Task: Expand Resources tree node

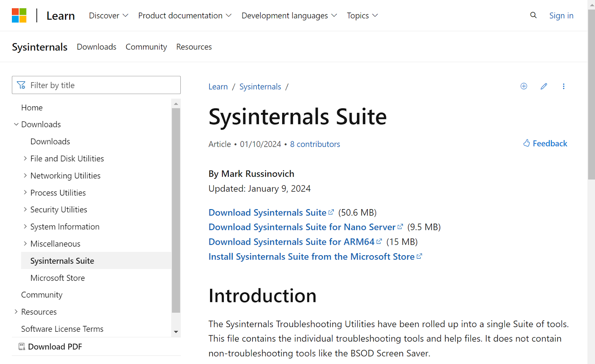Action: [16, 312]
